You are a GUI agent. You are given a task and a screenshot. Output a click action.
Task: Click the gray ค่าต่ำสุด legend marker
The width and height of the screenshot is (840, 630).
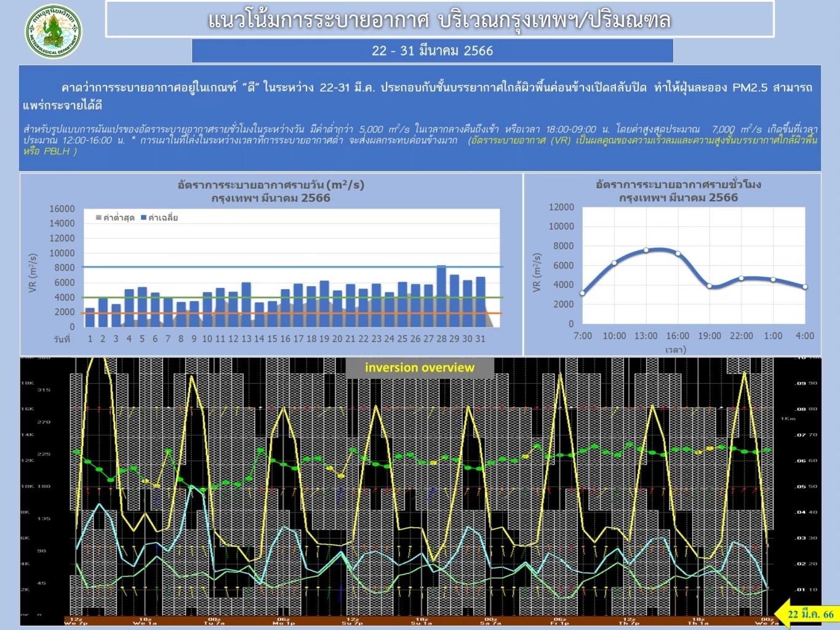tap(98, 218)
